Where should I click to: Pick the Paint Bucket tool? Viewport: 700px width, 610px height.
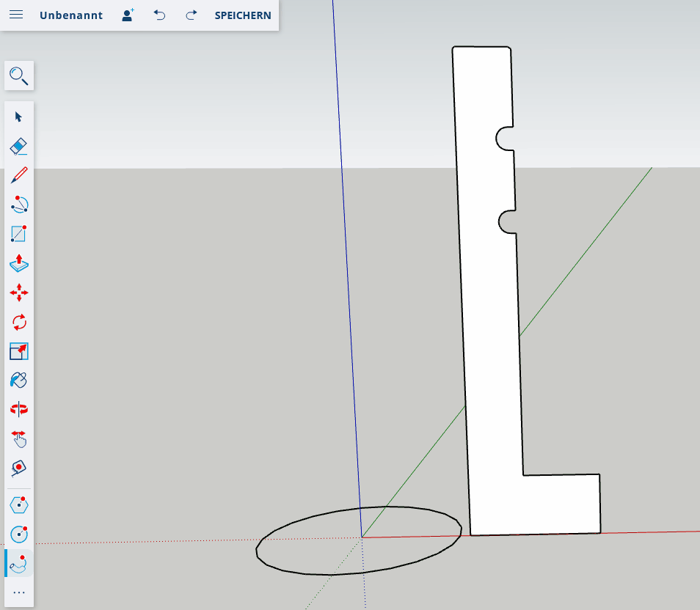click(x=19, y=380)
